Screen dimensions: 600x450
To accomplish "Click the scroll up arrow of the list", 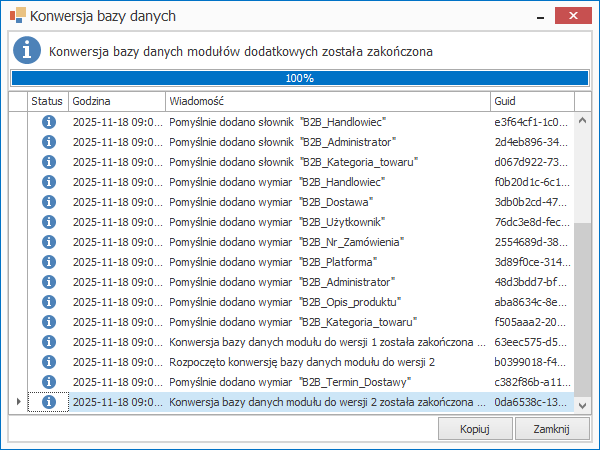I will pos(583,102).
